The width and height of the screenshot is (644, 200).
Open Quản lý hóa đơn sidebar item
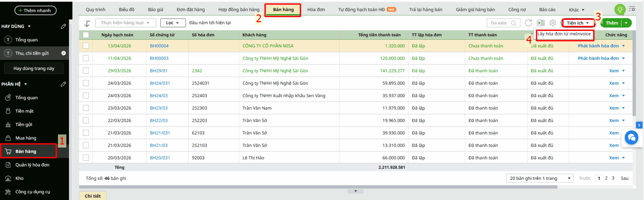32,165
